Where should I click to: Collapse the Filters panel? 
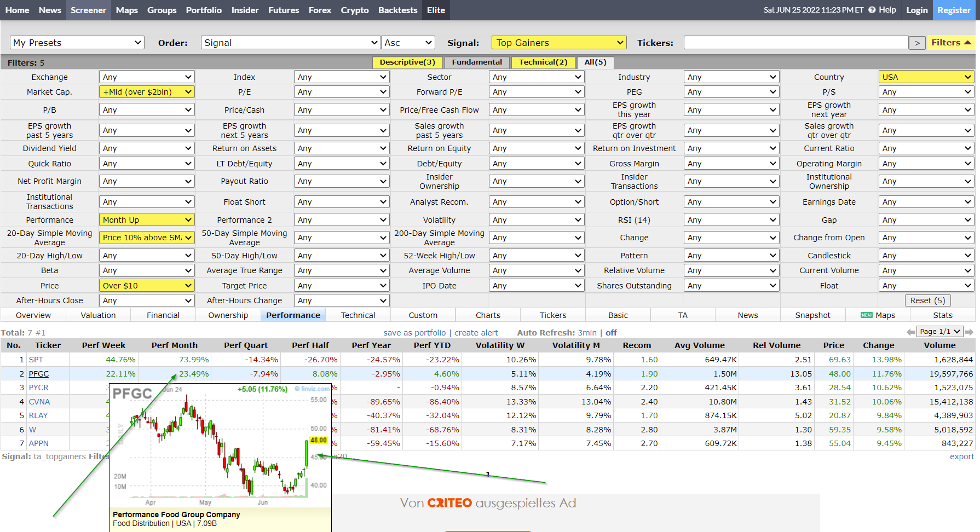[952, 42]
